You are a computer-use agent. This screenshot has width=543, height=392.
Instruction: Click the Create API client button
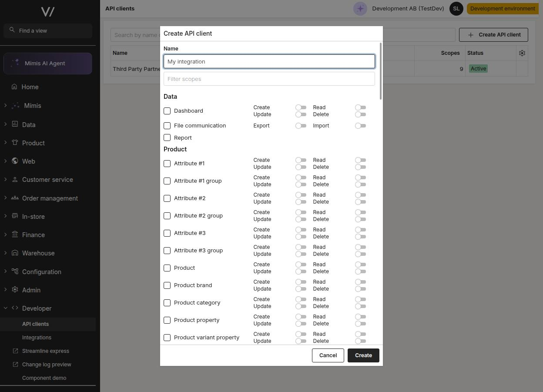pos(493,35)
